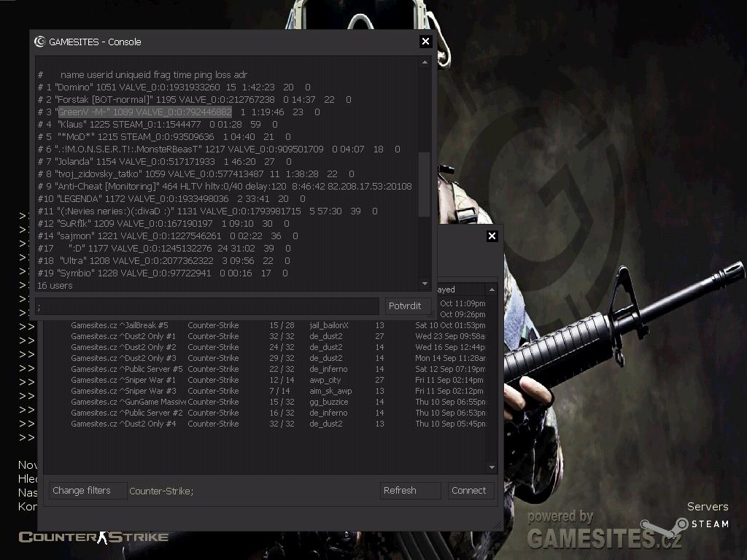747x560 pixels.
Task: Click console line for player *MoD*
Action: click(164, 136)
